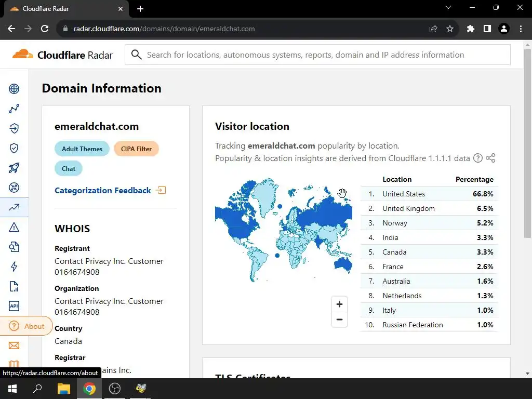Open Windows taskbar search
The height and width of the screenshot is (399, 532).
[37, 389]
